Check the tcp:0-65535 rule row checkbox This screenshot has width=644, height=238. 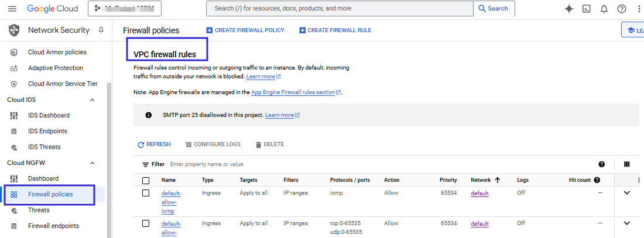point(145,223)
